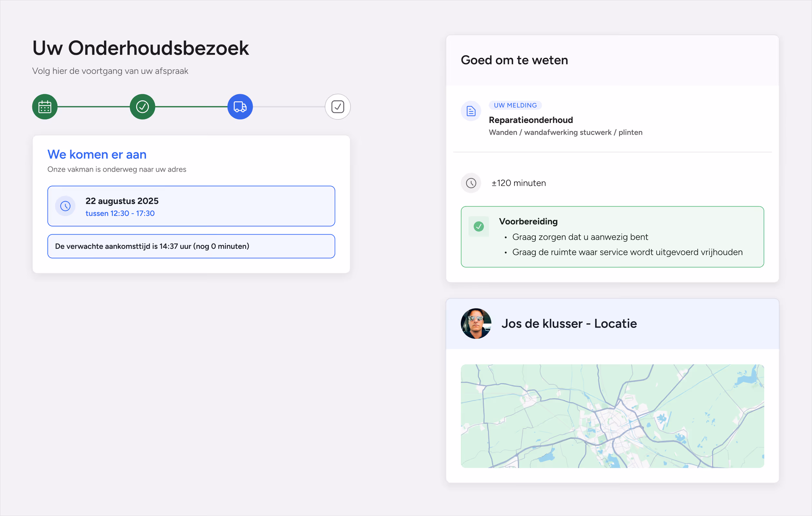
Task: Click the document icon next to Reparatieonderhoud
Action: 471,111
